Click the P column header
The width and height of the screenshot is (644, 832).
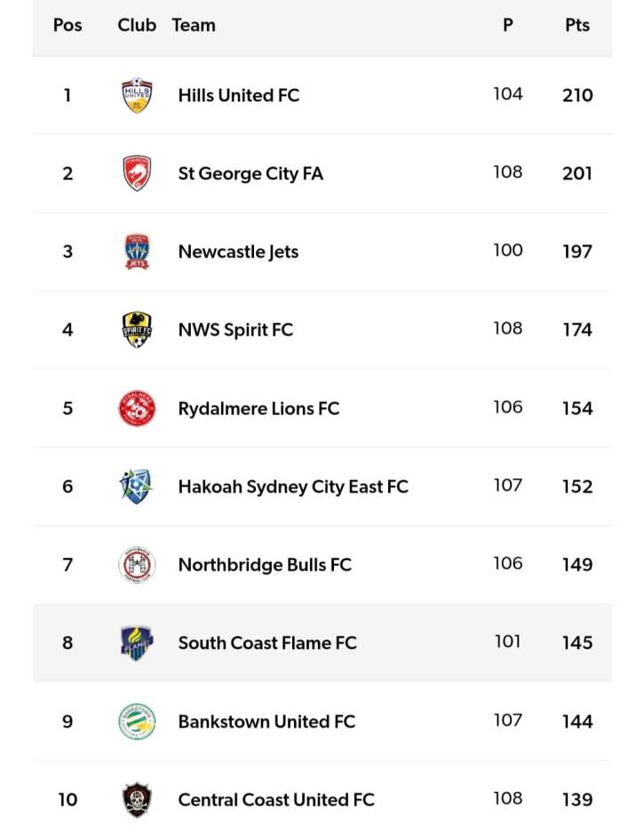508,25
